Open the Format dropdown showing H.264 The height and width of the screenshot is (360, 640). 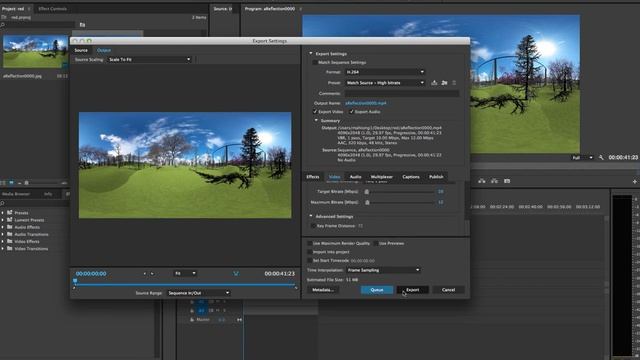385,72
